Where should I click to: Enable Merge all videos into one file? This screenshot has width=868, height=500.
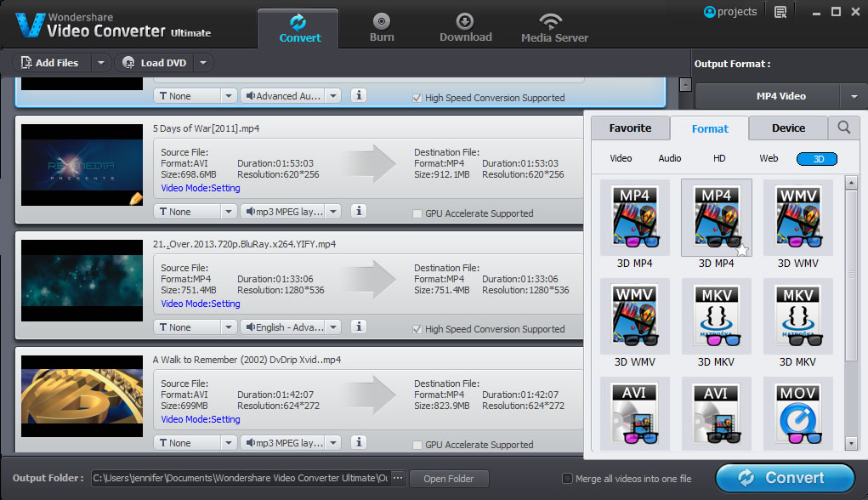pos(568,479)
